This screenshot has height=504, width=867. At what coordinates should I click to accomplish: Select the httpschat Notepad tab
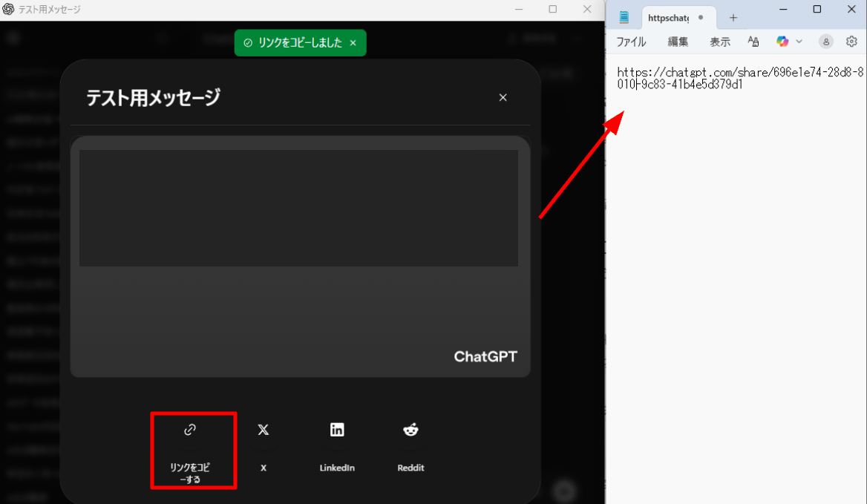pos(667,18)
